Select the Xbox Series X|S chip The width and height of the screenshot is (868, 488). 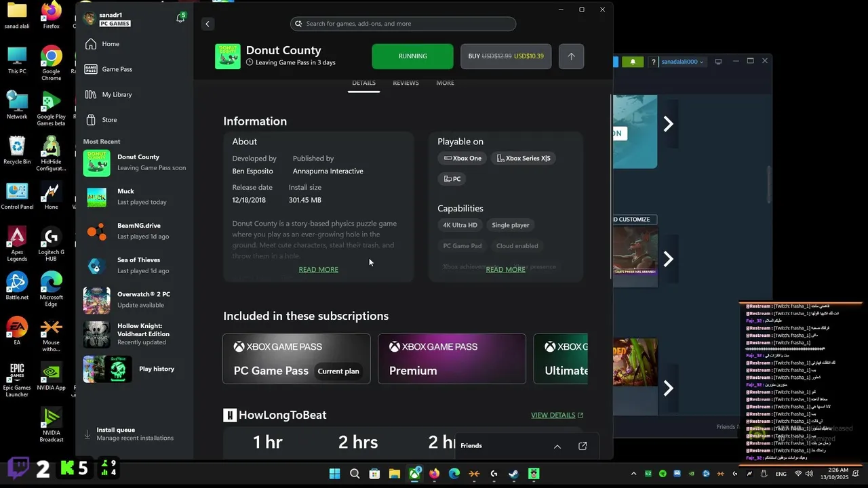[x=524, y=158]
